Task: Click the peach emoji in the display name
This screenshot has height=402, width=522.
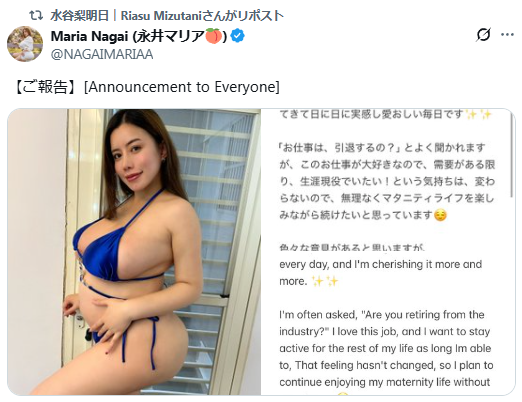Action: pyautogui.click(x=213, y=36)
